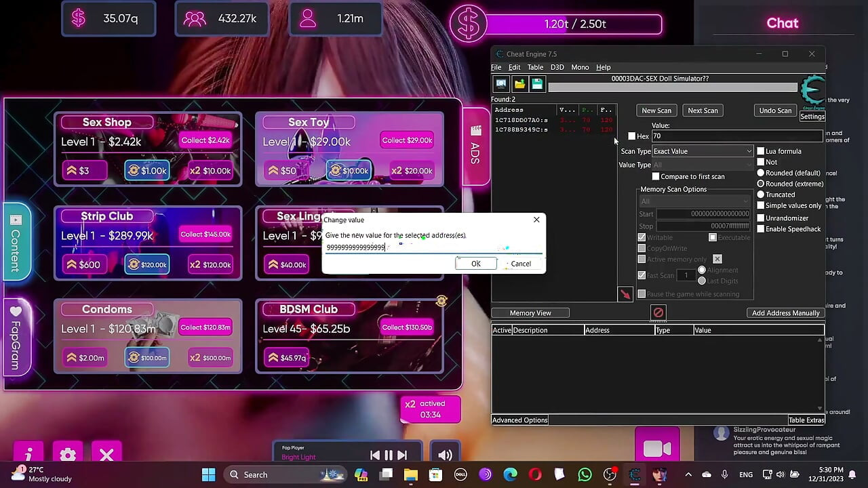
Task: Open the Cheat Engine process list icon
Action: (x=501, y=84)
